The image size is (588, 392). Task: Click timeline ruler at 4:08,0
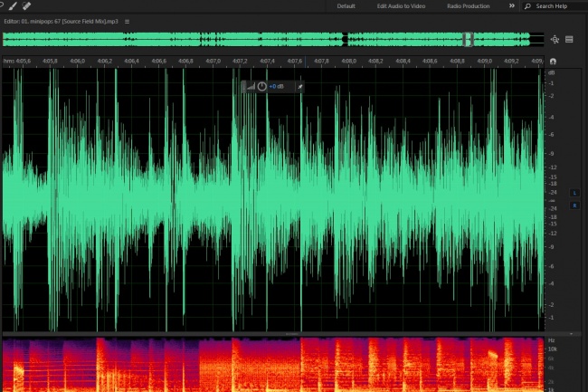tap(349, 61)
